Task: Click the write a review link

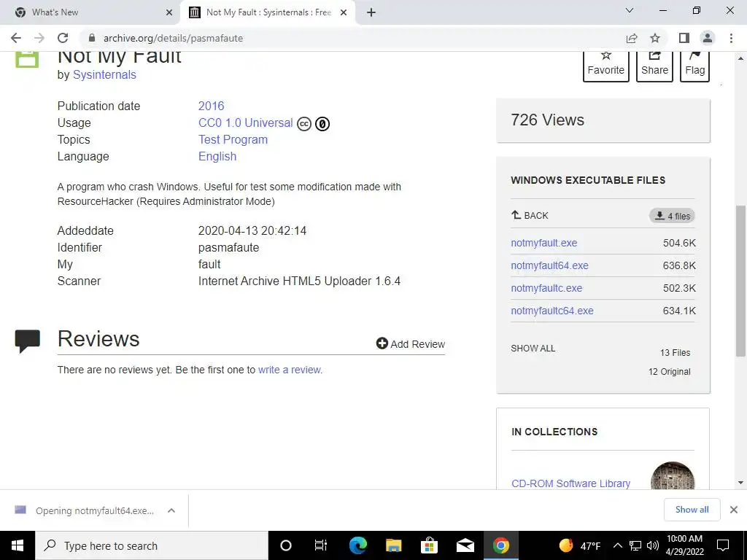Action: coord(290,370)
